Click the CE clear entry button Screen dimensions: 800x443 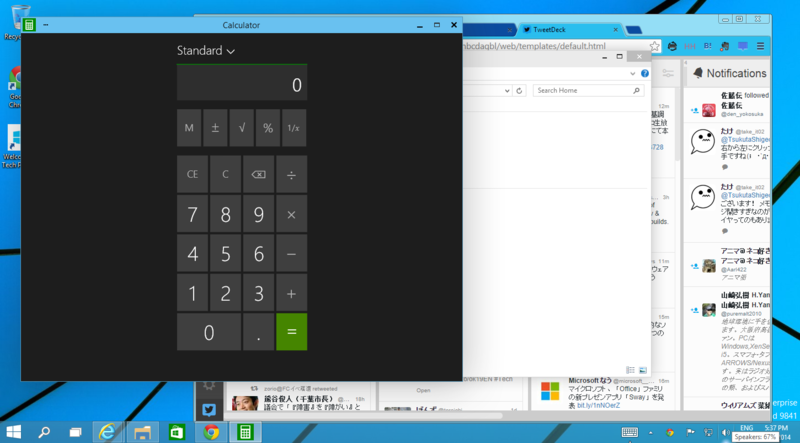pyautogui.click(x=192, y=174)
